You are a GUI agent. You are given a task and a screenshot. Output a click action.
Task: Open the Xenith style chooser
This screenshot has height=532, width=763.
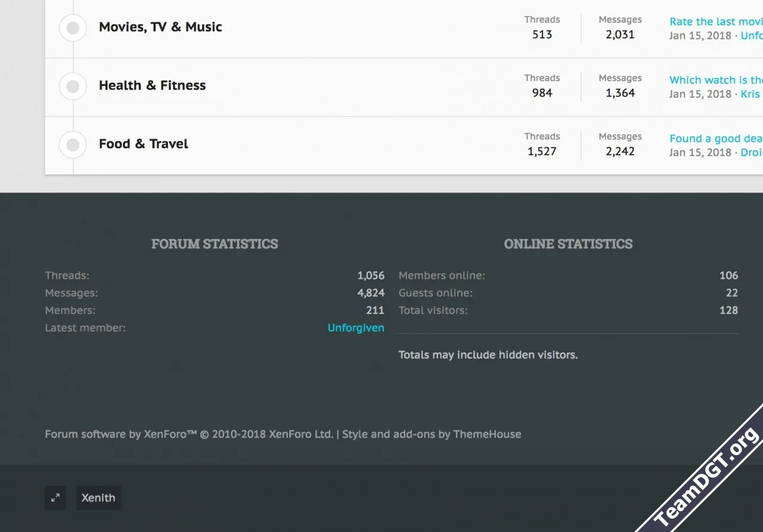point(98,498)
